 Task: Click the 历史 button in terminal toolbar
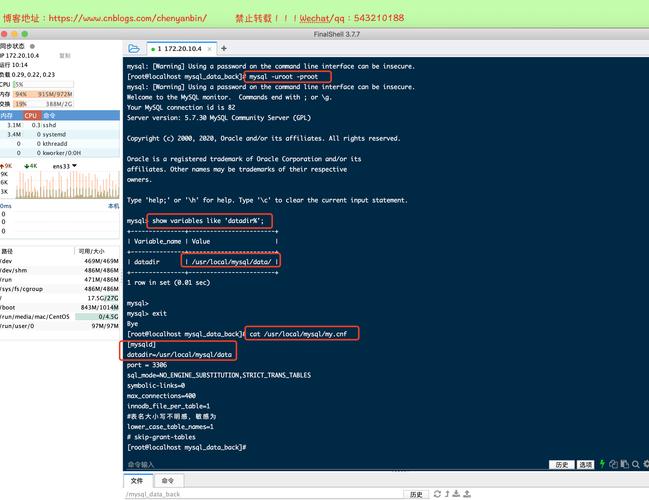tap(561, 464)
